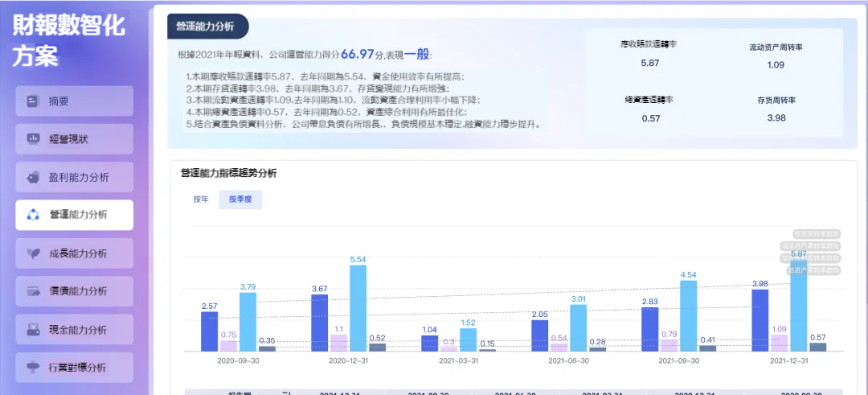Image resolution: width=868 pixels, height=395 pixels.
Task: Click the 應收賬款週轉率 metric card label
Action: (650, 43)
